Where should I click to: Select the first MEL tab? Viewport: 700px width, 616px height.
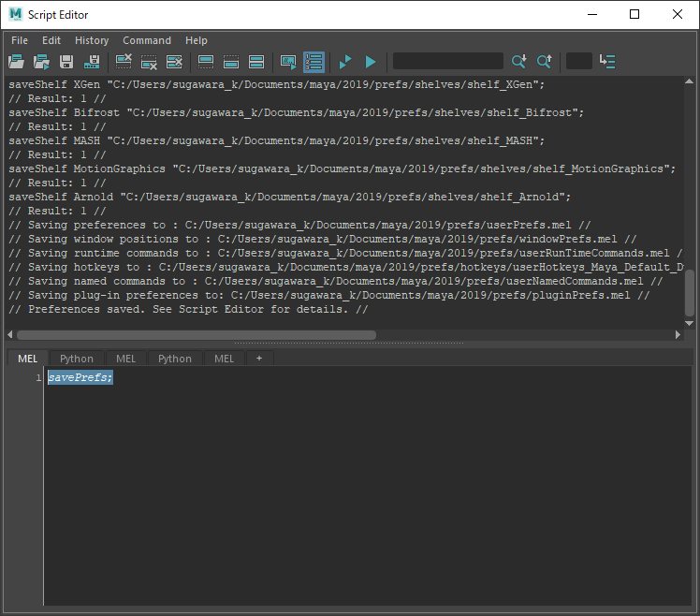click(28, 359)
